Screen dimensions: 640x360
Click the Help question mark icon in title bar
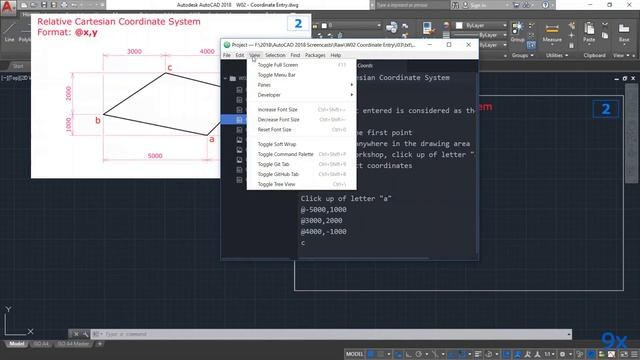(x=545, y=5)
